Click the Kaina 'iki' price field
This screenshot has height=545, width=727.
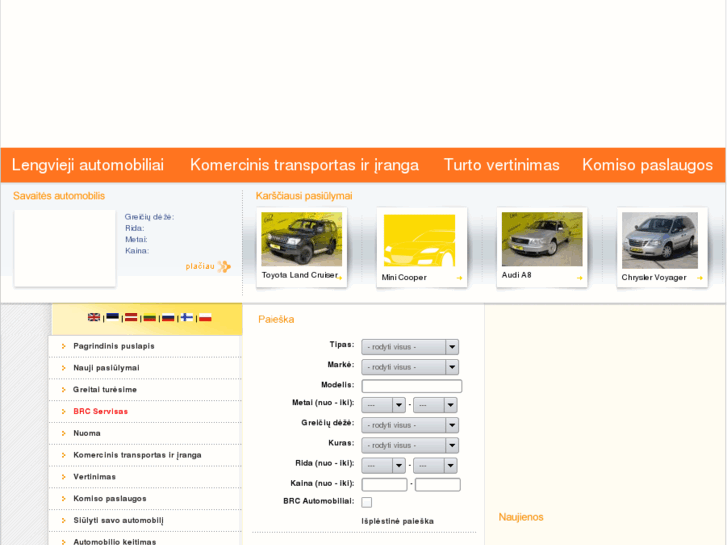tap(438, 485)
